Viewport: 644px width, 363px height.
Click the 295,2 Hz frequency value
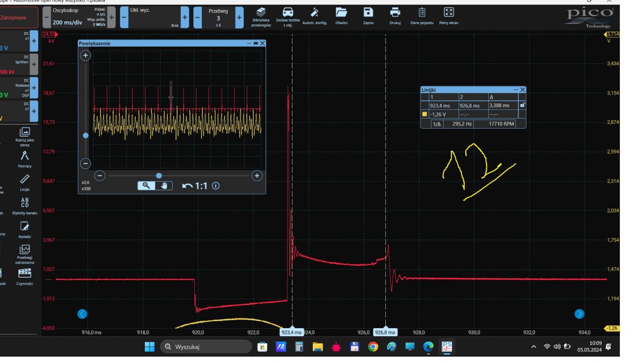pos(462,124)
